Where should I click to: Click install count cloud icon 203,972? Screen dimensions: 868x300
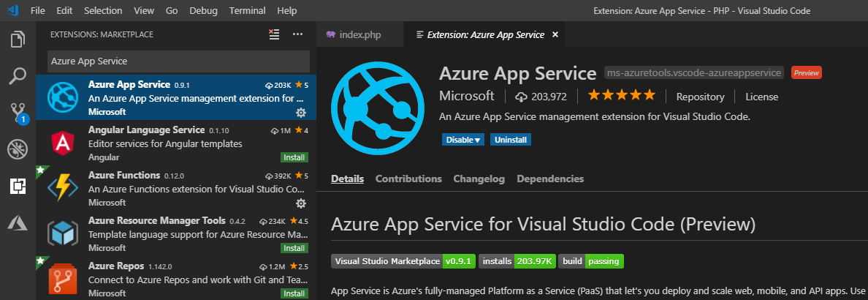(522, 97)
